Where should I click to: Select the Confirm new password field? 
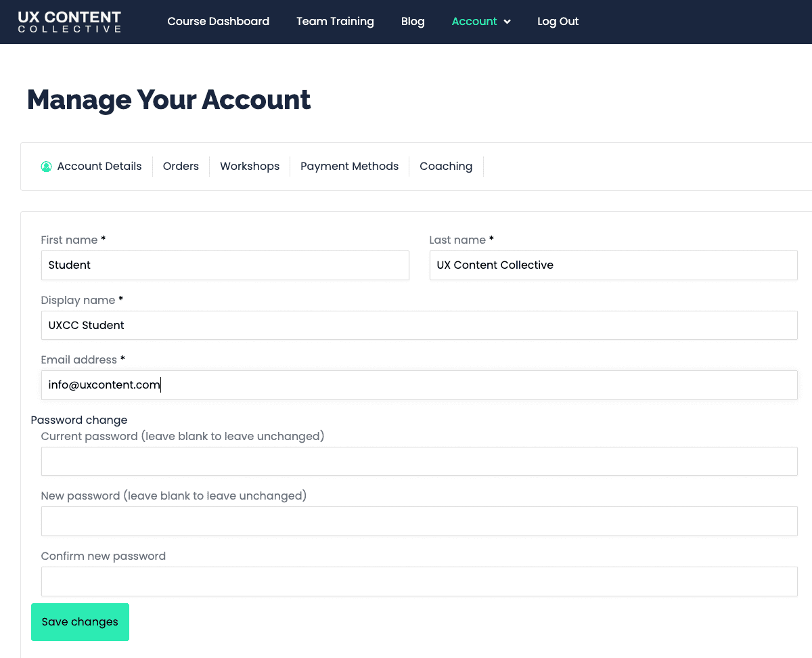click(419, 582)
